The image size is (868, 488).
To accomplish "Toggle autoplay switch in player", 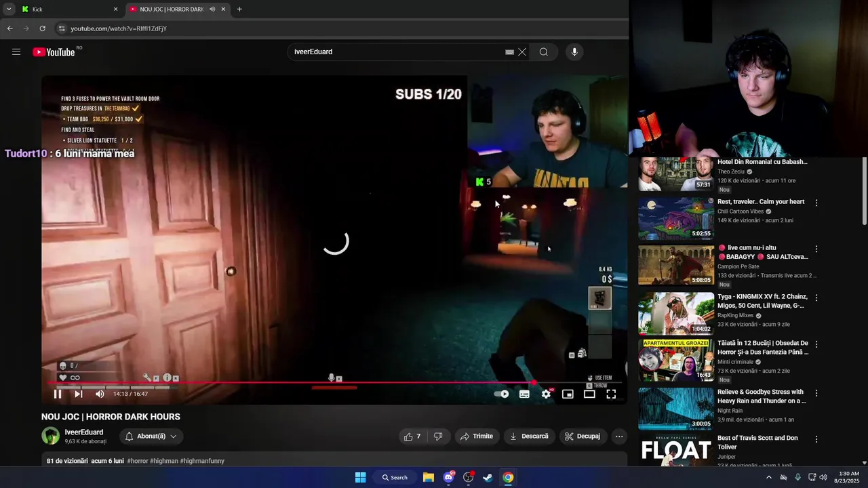I will coord(502,394).
